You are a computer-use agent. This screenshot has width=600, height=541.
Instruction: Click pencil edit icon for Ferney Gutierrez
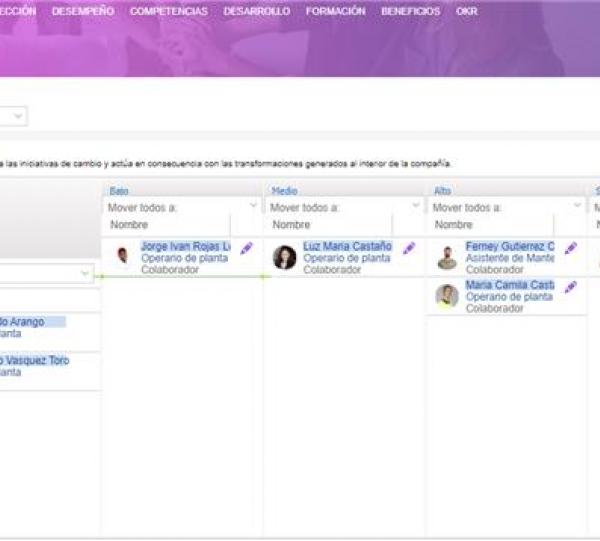571,248
